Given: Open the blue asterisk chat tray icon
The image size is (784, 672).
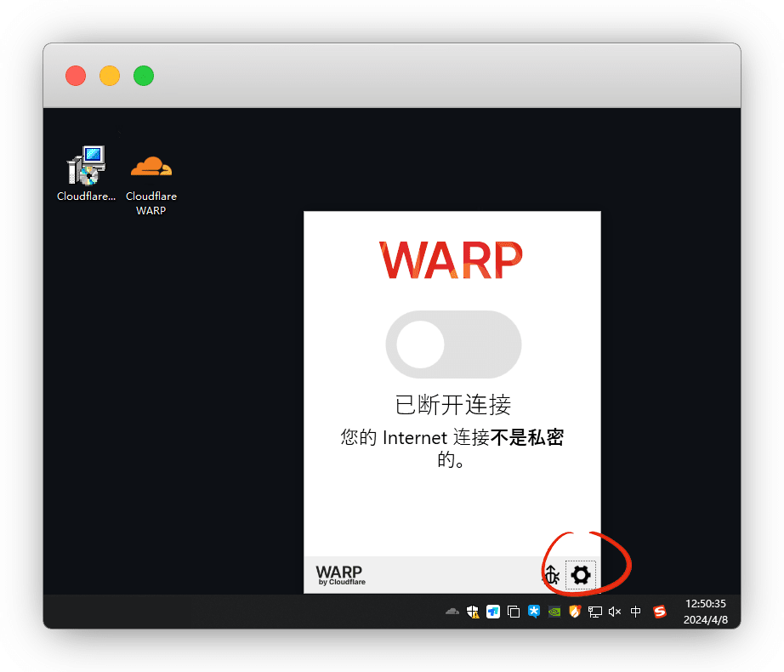Looking at the screenshot, I should pos(534,612).
